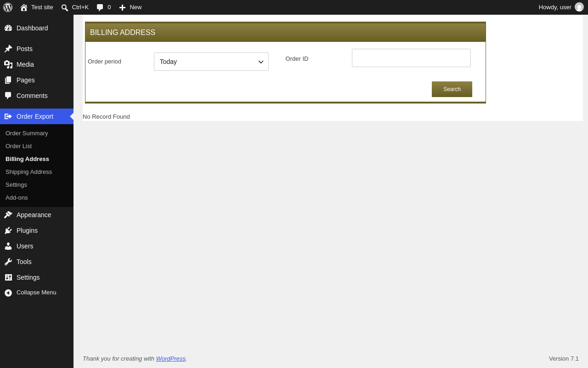Click the Plugins plug icon
588x368 pixels.
point(8,230)
